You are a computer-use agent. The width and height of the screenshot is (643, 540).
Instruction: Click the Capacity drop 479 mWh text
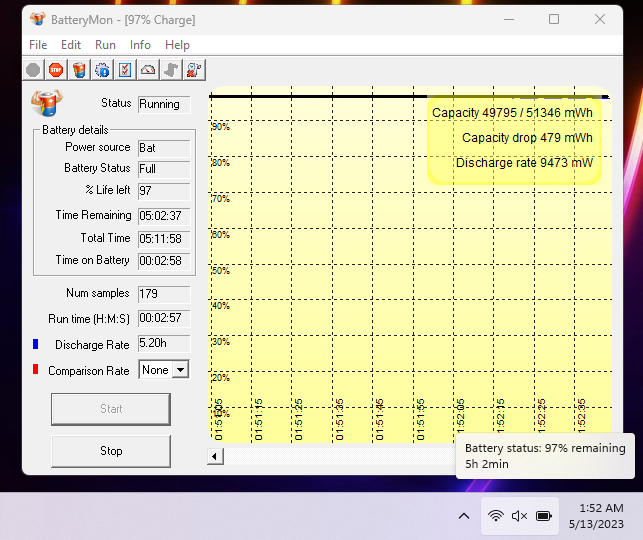527,138
